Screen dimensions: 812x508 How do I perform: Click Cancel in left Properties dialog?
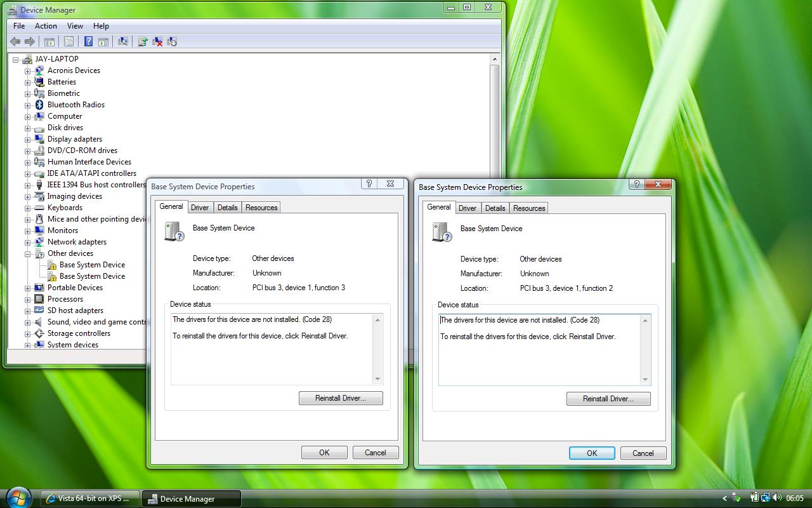tap(376, 453)
